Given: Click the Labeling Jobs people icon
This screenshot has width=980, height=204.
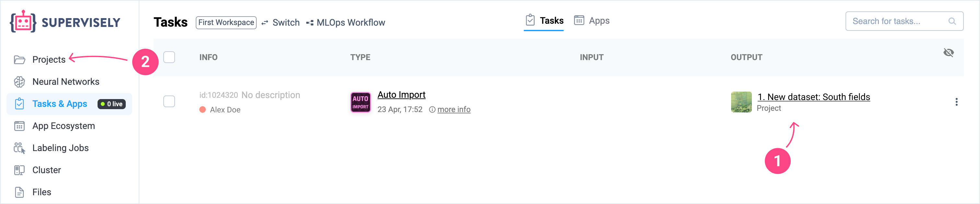Looking at the screenshot, I should (19, 148).
